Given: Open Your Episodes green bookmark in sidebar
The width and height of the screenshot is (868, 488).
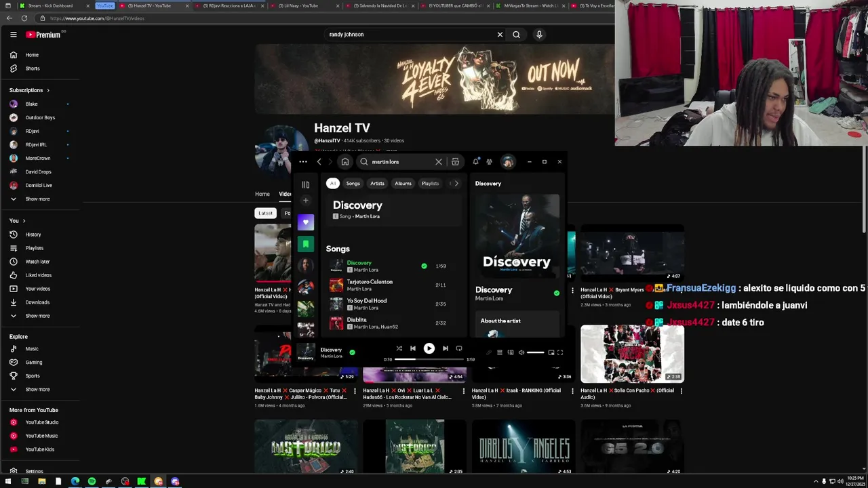Looking at the screenshot, I should coord(306,244).
